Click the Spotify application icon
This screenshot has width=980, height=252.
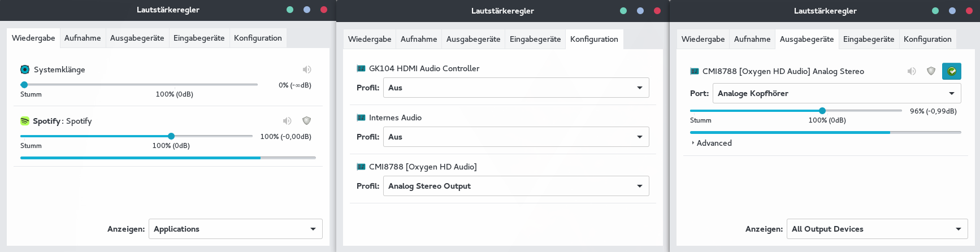click(25, 121)
